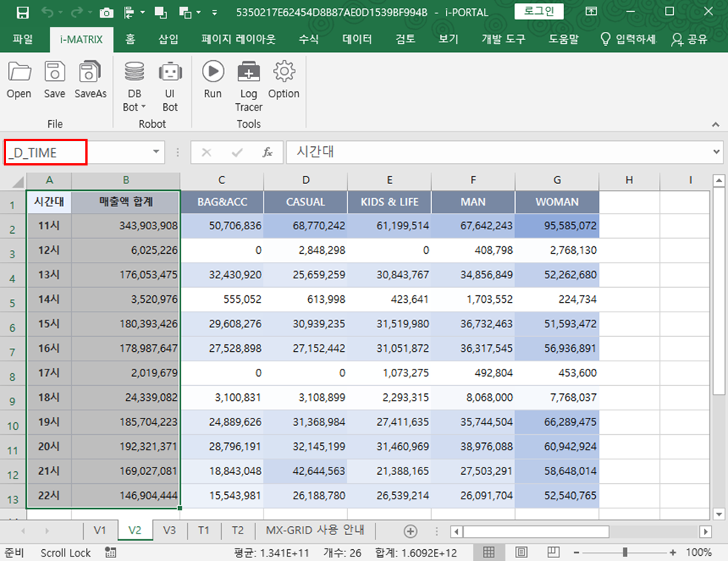Click the Save icon in i-MATRIX ribbon
The height and width of the screenshot is (561, 728).
pos(54,79)
